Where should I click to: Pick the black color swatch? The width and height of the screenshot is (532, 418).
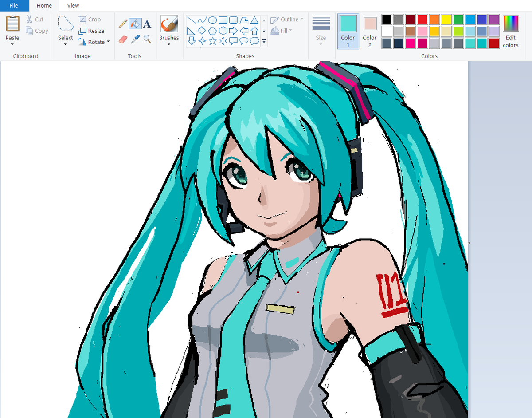click(x=387, y=20)
